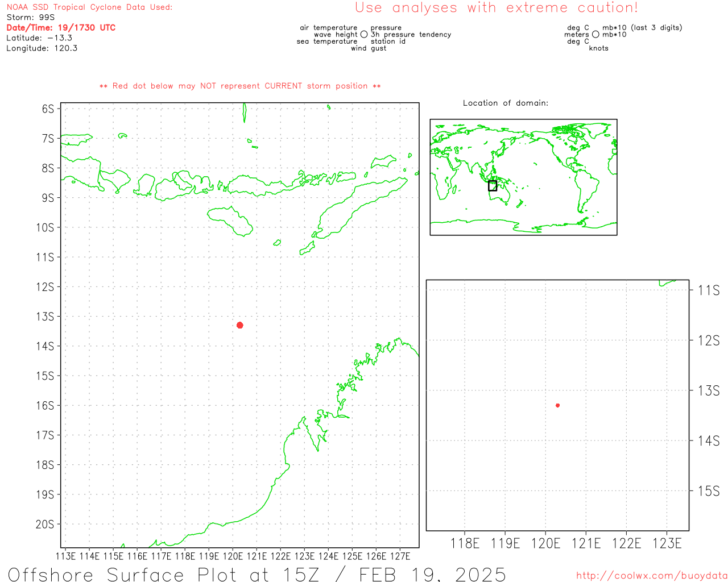Click the '118E' label on inset map
The image size is (728, 582).
click(465, 543)
